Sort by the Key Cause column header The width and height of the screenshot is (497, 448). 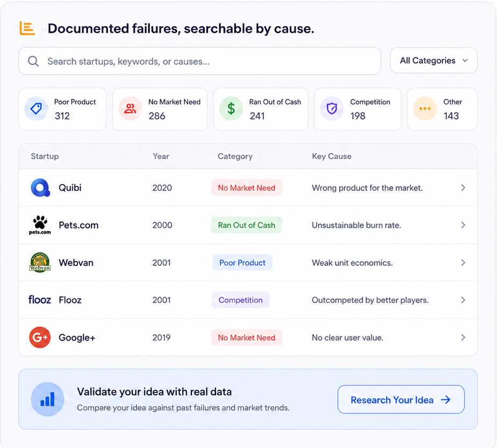coord(332,156)
